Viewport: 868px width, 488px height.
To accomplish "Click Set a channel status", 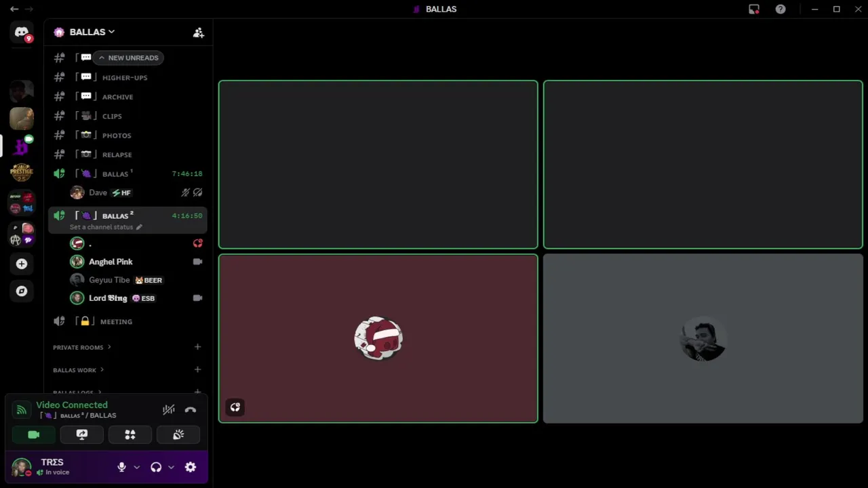I will tap(101, 227).
